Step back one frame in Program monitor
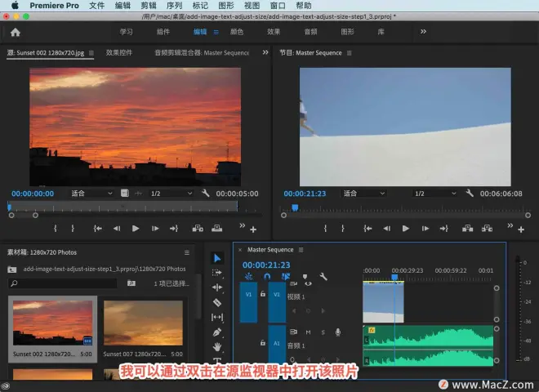This screenshot has height=392, width=539. [387, 229]
